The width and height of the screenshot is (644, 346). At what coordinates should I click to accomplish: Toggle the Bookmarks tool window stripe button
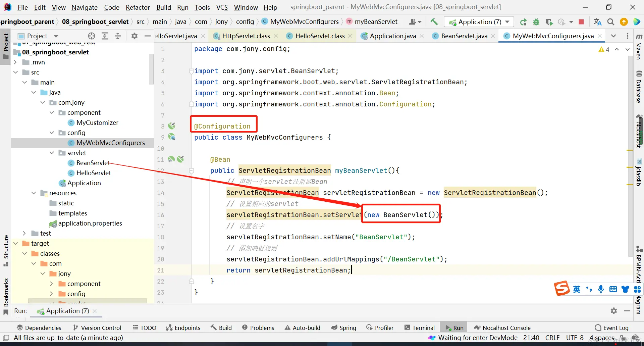[6, 296]
